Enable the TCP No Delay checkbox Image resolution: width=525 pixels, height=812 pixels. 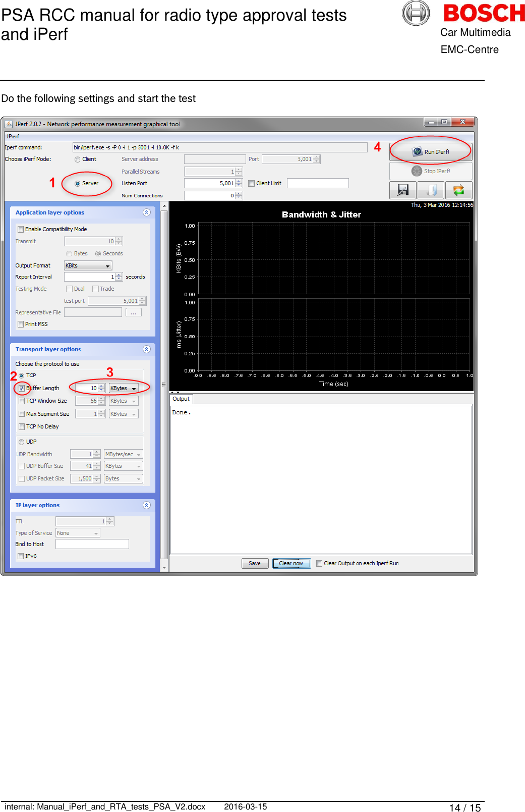tap(22, 426)
